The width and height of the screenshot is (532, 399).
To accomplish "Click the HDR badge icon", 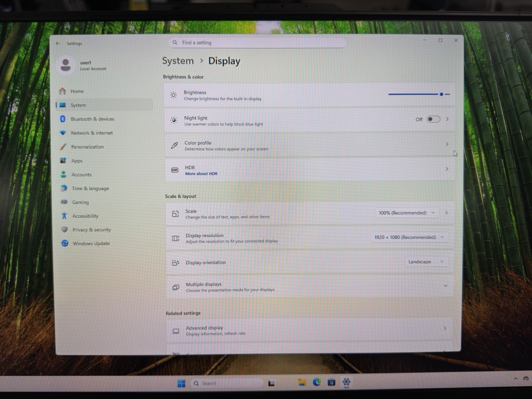I will click(x=175, y=170).
